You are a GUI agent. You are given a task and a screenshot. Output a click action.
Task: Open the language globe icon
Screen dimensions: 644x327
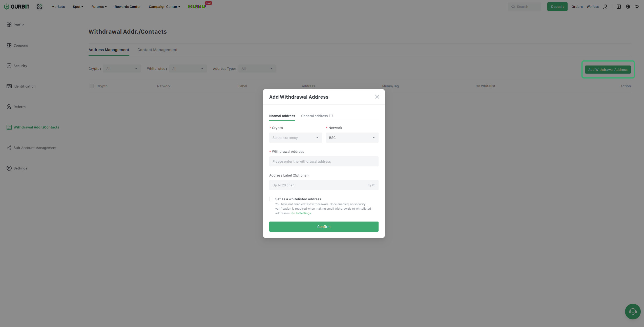pyautogui.click(x=628, y=7)
